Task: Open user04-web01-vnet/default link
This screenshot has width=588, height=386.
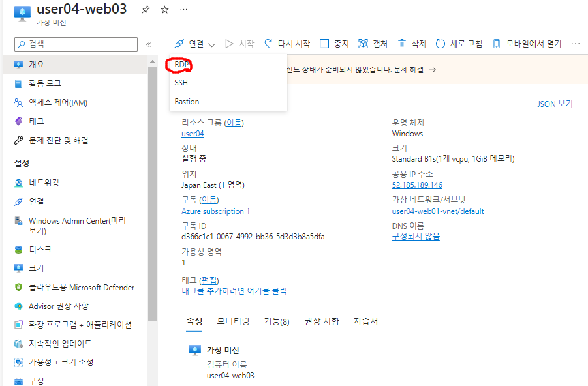Action: (x=438, y=211)
